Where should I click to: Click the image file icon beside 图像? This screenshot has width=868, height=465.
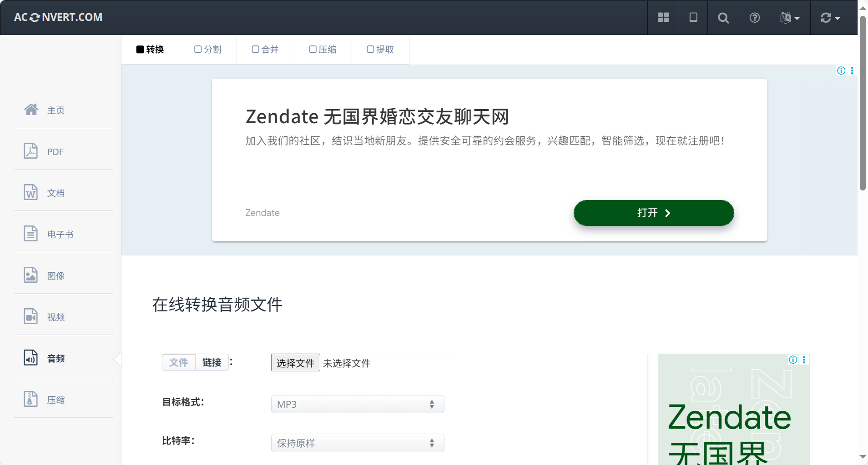pyautogui.click(x=30, y=275)
